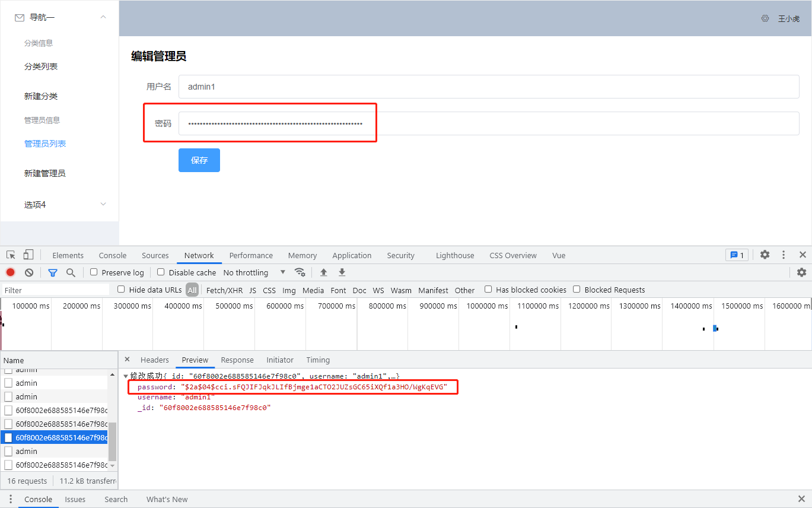This screenshot has width=812, height=508.
Task: Enable the Disable cache checkbox
Action: click(160, 272)
